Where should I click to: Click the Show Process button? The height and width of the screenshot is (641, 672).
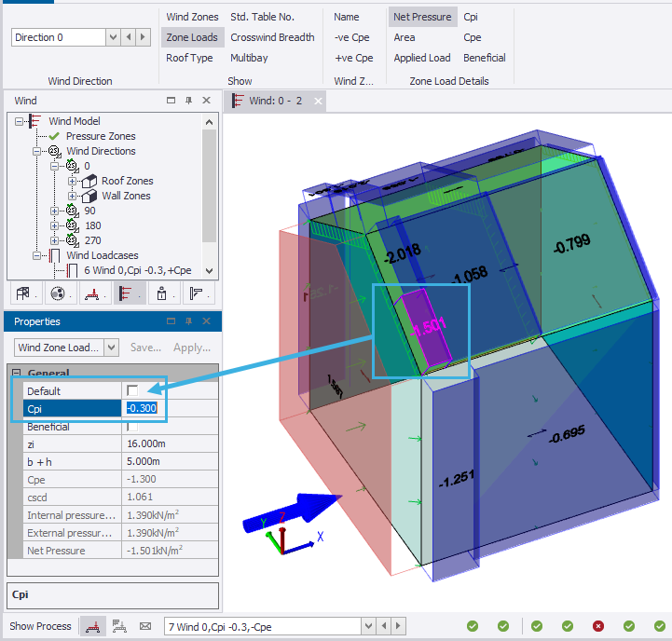[40, 626]
